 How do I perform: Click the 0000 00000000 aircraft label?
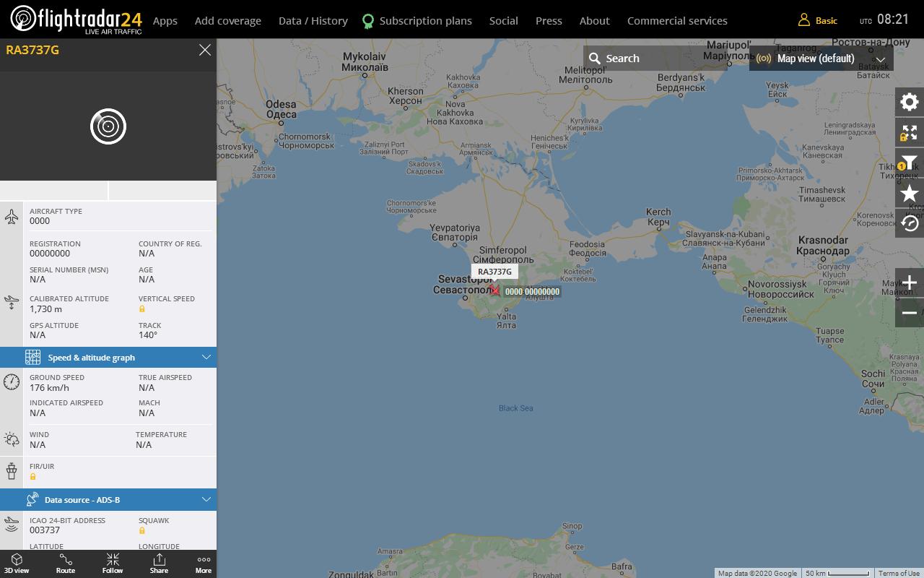click(x=532, y=291)
